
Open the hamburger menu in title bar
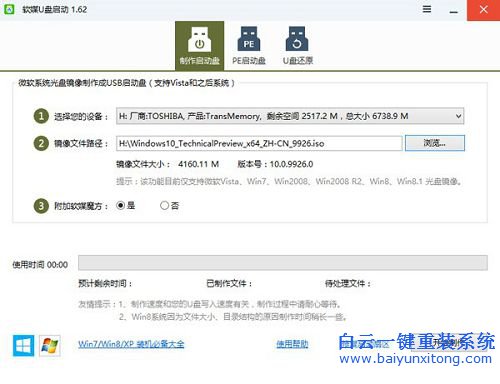coord(427,9)
